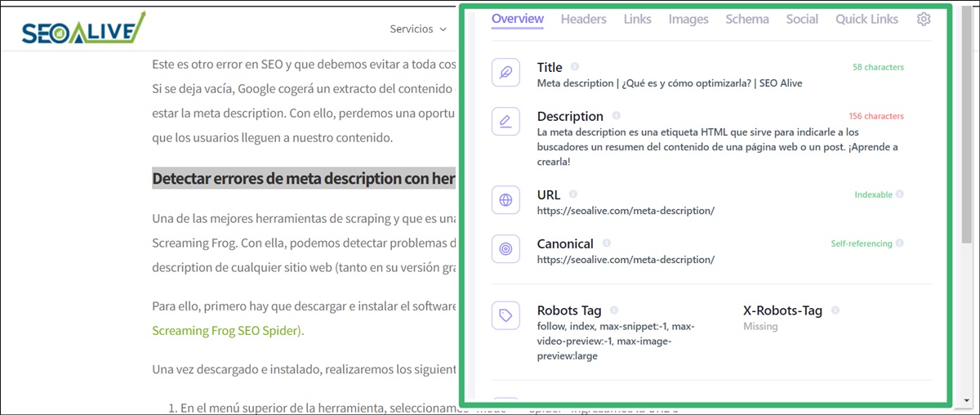
Task: Open the Images tab
Action: [688, 19]
